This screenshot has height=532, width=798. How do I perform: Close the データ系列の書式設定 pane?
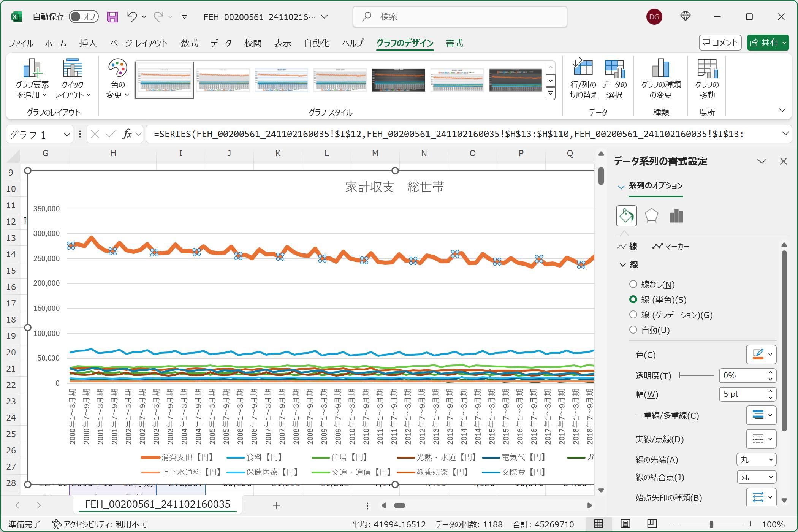(x=783, y=161)
